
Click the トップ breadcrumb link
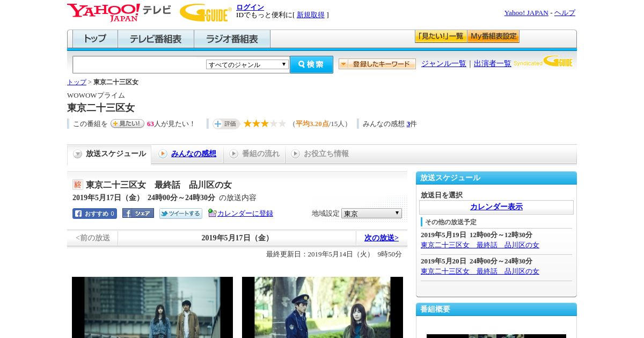click(77, 82)
